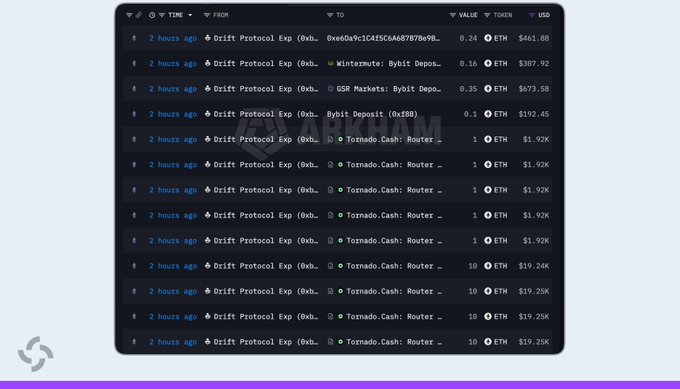
Task: Click the chain link icon in the table header
Action: point(139,15)
